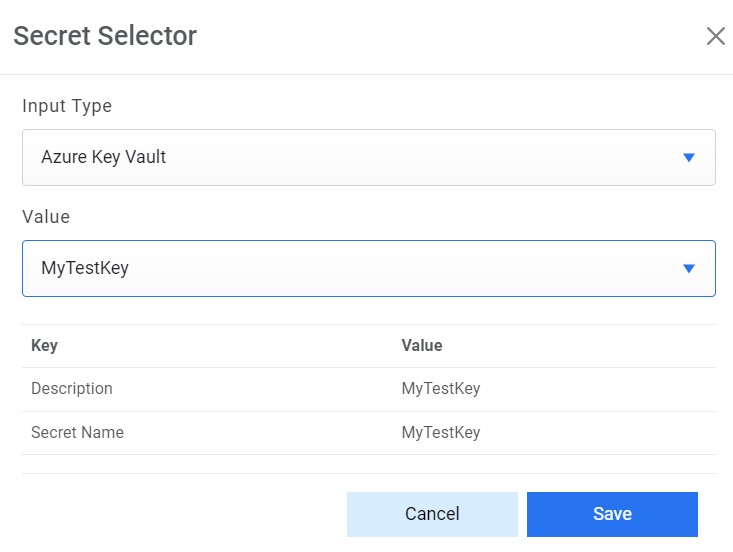Select MyTestKey value in Description row
This screenshot has height=552, width=733.
pos(441,389)
